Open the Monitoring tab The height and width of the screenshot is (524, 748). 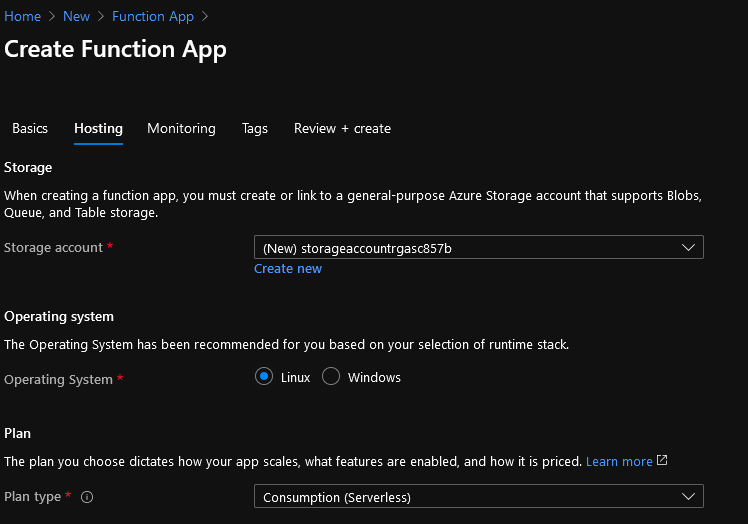pyautogui.click(x=181, y=129)
